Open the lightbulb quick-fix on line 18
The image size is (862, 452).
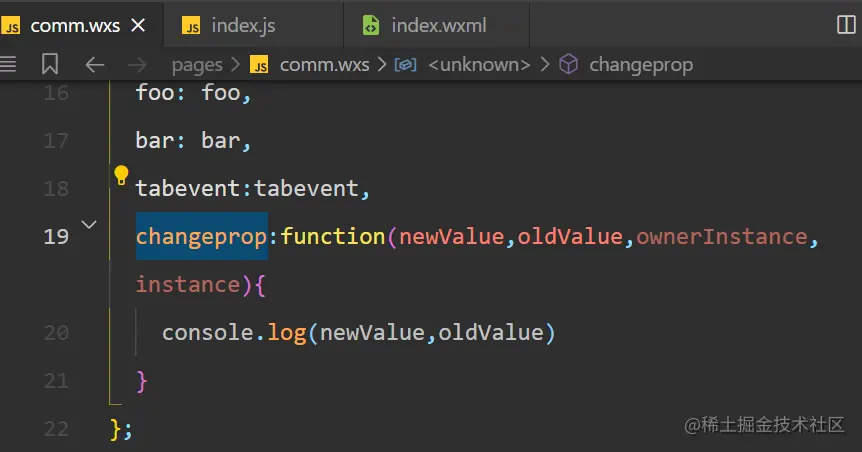point(121,177)
